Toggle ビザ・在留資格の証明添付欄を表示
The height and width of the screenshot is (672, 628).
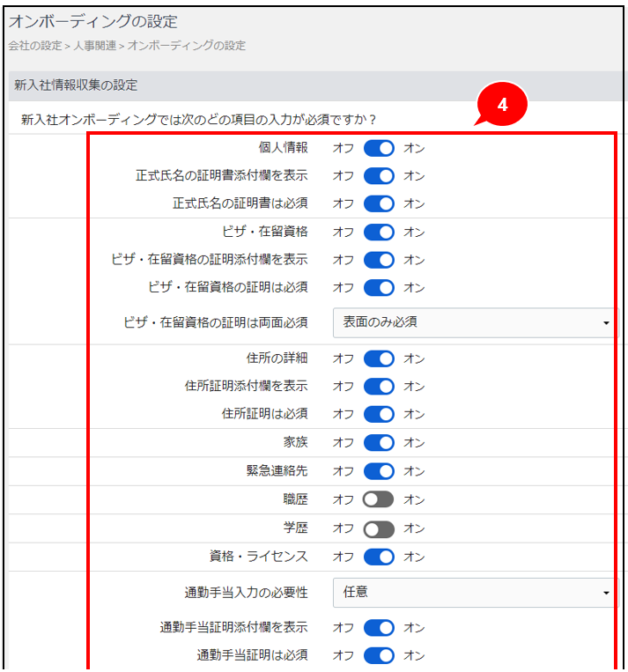point(379,260)
